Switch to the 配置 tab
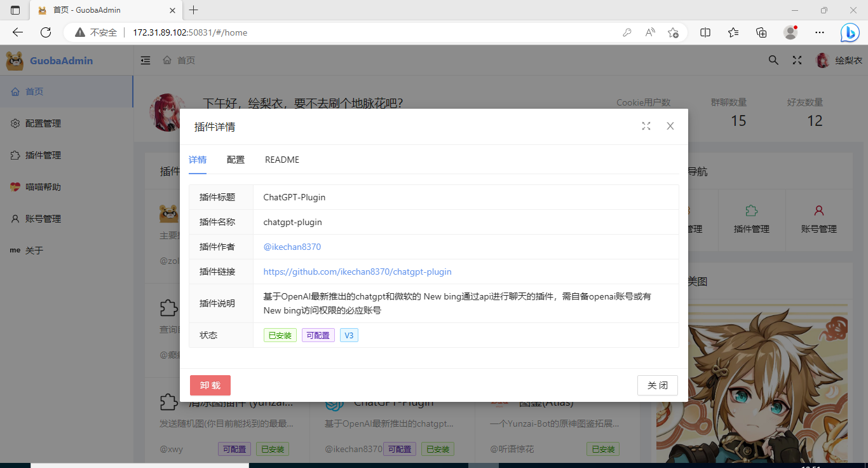This screenshot has height=468, width=868. 236,160
